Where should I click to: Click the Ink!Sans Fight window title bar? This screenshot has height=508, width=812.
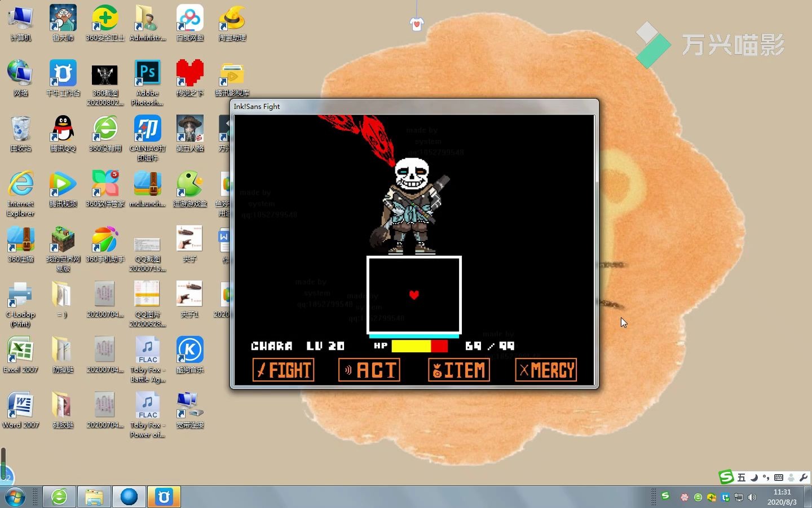click(x=414, y=106)
